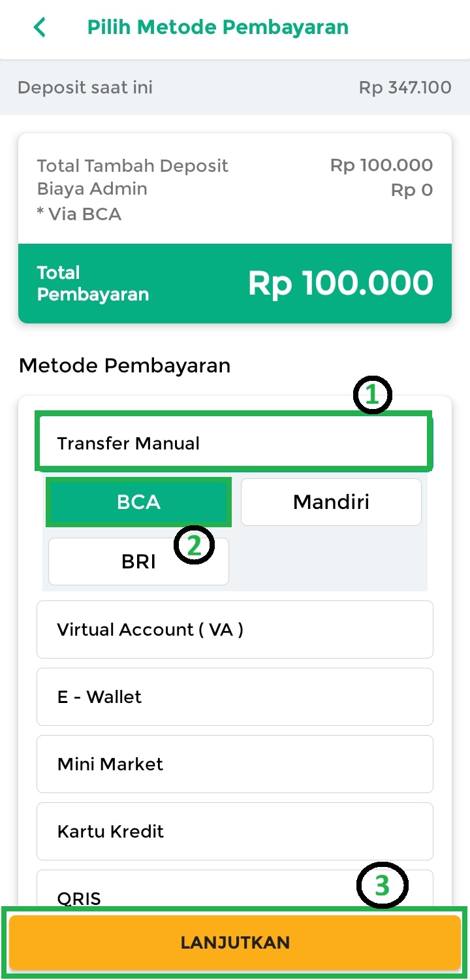Click the circled number 2 marker

pyautogui.click(x=194, y=545)
